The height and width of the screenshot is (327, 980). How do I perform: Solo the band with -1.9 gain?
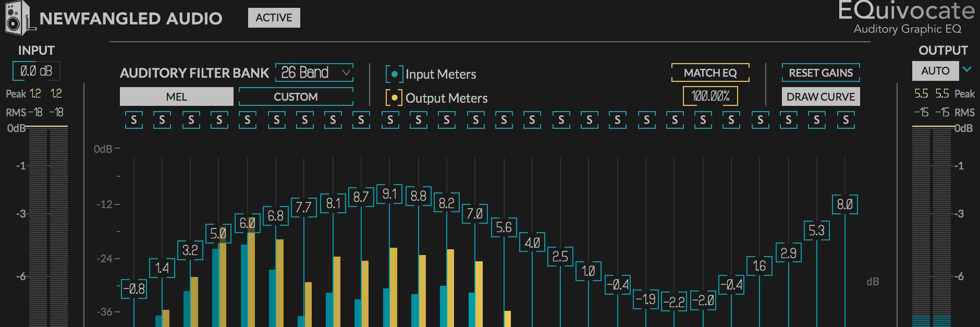pyautogui.click(x=646, y=120)
